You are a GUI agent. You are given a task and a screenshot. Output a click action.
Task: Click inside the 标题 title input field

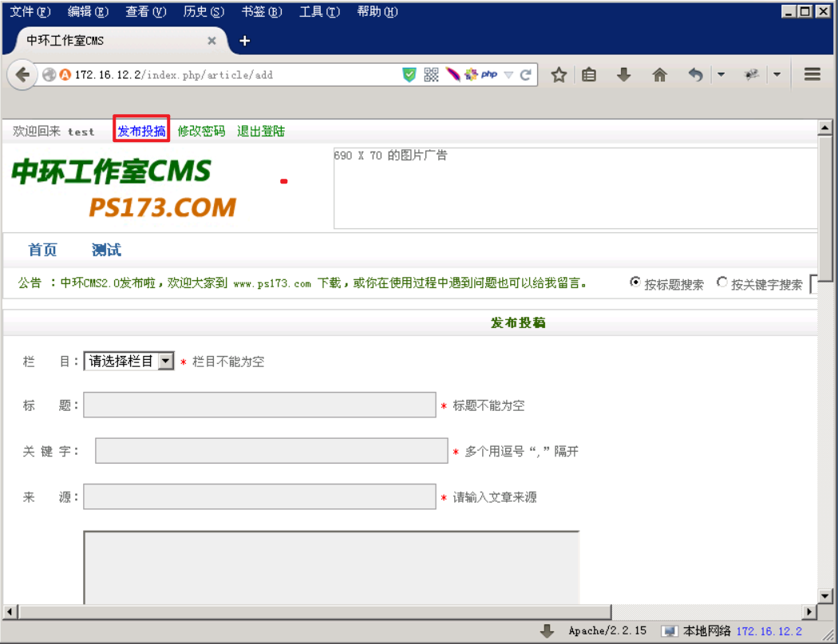pyautogui.click(x=255, y=405)
